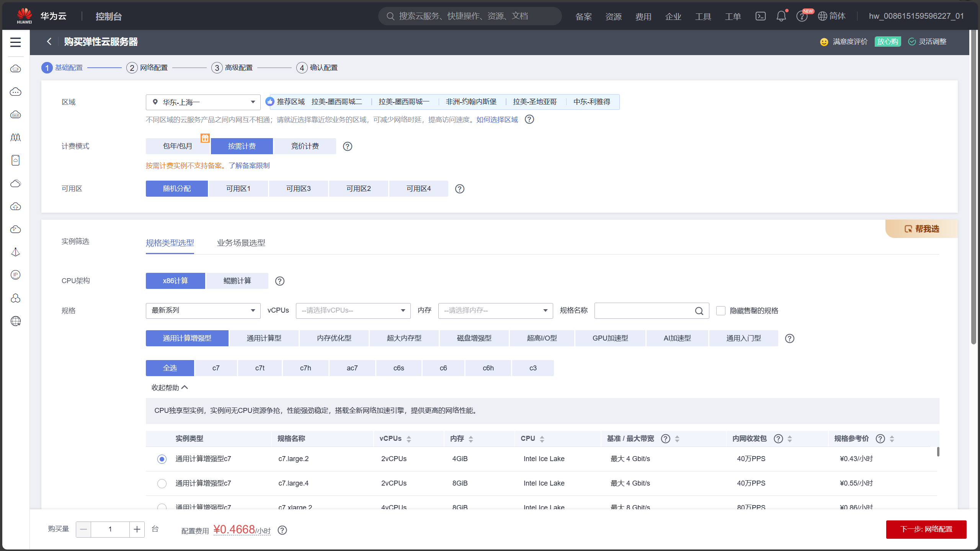Image resolution: width=980 pixels, height=551 pixels.
Task: Select the c7.large.2 instance radio
Action: click(162, 459)
